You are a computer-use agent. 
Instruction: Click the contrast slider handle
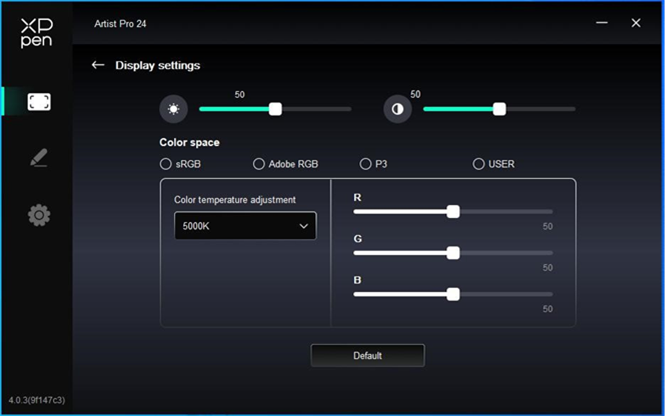point(500,109)
